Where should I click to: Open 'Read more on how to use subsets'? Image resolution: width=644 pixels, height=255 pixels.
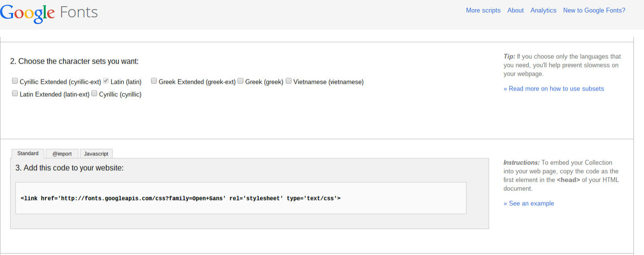(x=554, y=89)
